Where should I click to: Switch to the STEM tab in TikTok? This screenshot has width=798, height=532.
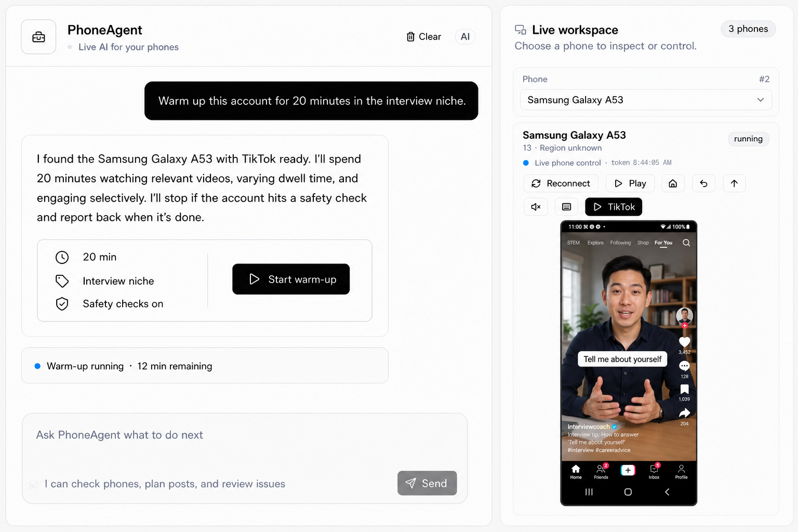point(573,243)
